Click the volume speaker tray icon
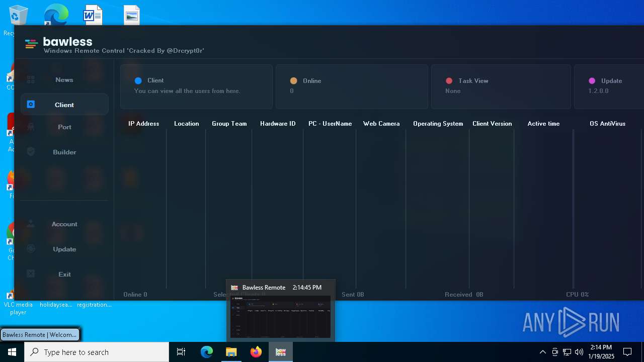Viewport: 644px width, 362px height. pyautogui.click(x=579, y=352)
